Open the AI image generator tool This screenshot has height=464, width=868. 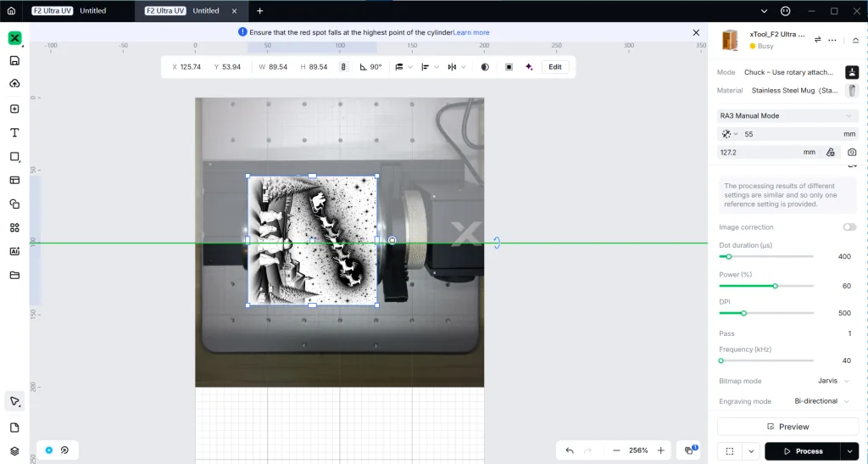tap(15, 251)
